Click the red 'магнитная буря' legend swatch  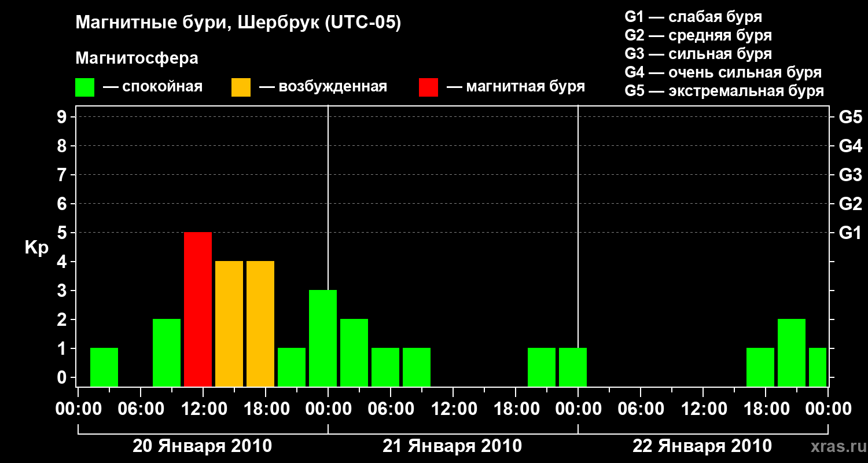coord(429,87)
